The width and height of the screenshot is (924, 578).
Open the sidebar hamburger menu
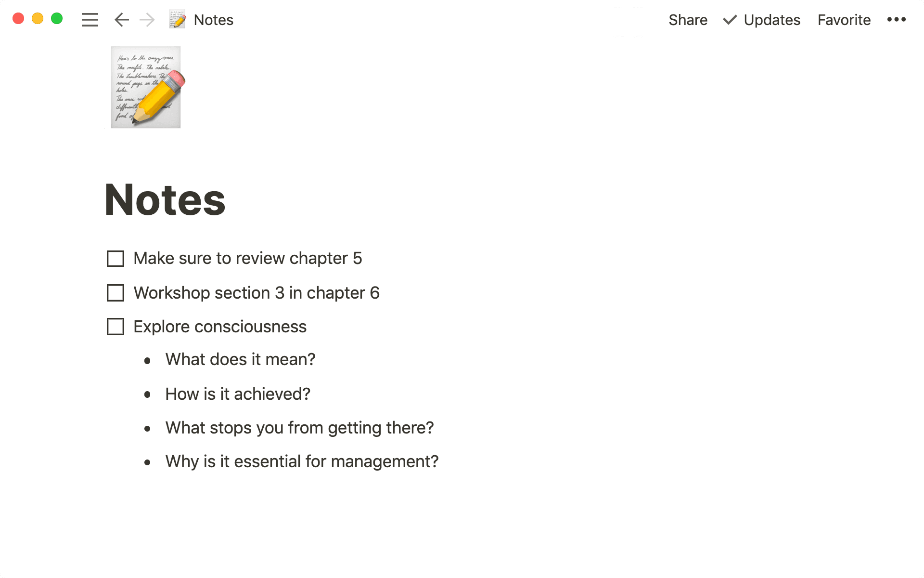tap(90, 20)
